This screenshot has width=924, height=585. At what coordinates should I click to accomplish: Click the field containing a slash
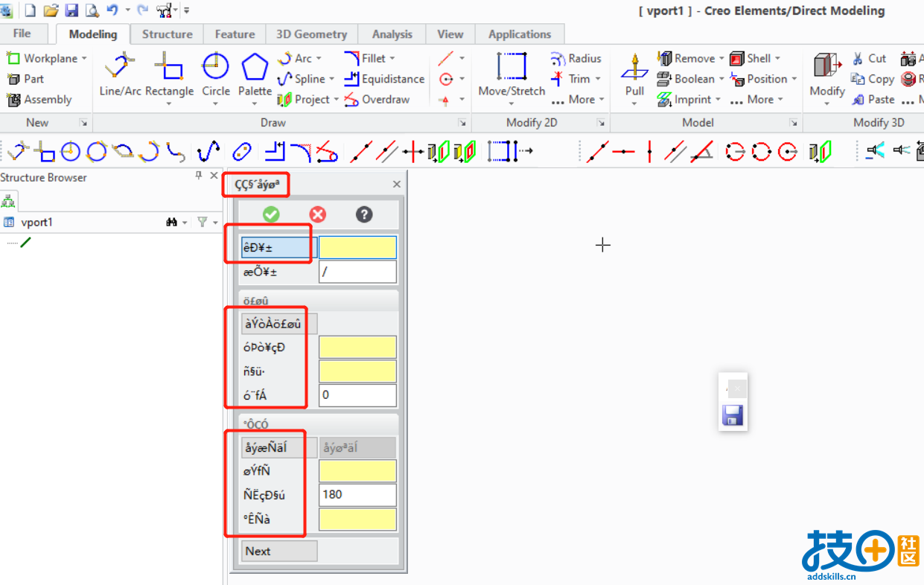pyautogui.click(x=357, y=272)
